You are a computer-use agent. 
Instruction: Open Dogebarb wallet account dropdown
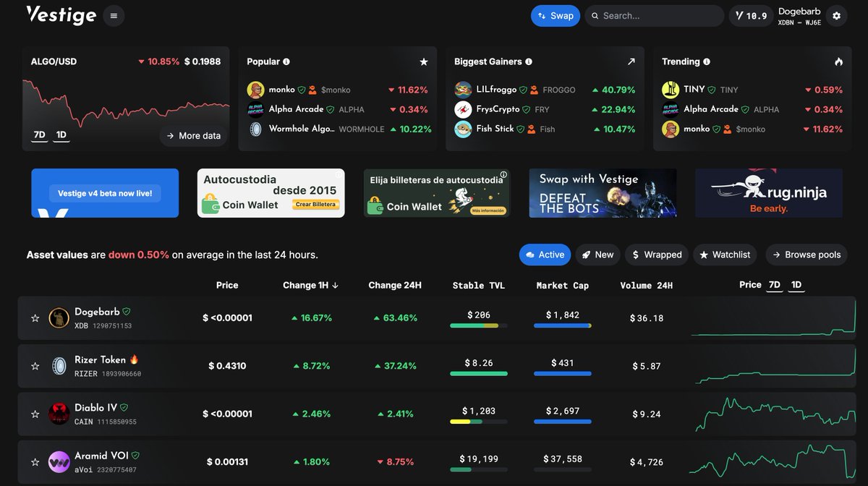coord(799,16)
